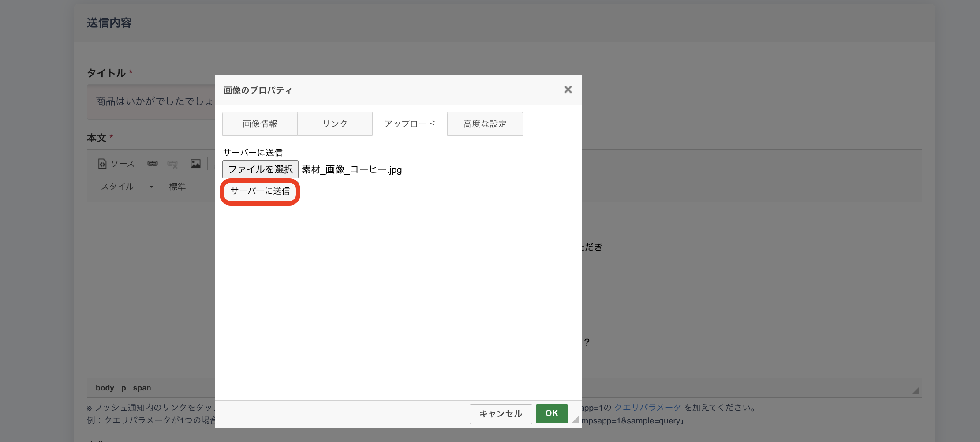Switch to the リンク tab
The height and width of the screenshot is (442, 980).
[x=335, y=124]
